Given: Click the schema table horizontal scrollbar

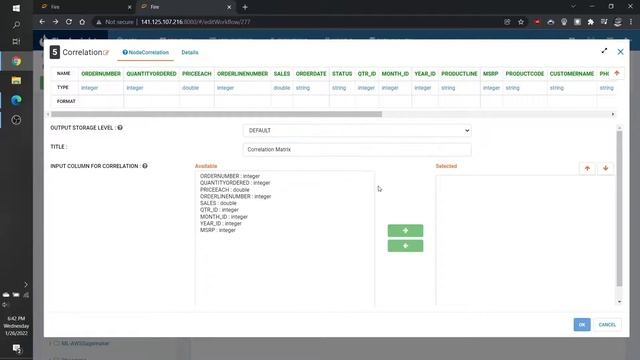Looking at the screenshot, I should 216,114.
